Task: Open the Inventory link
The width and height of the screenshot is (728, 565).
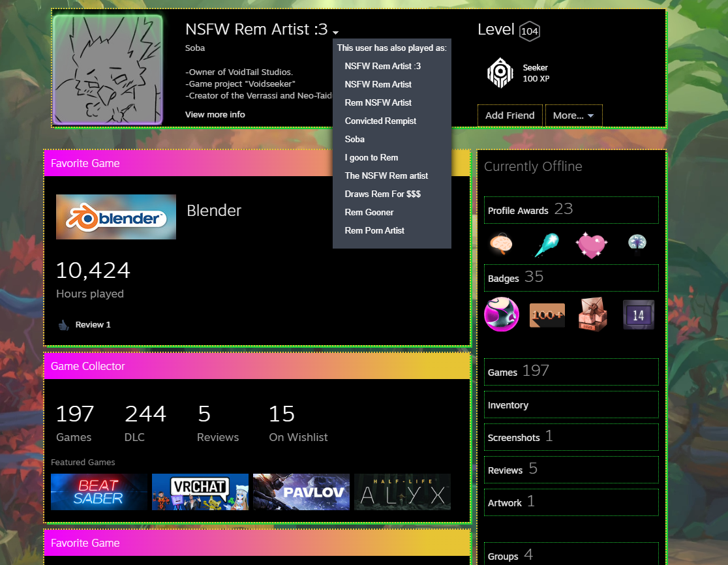Action: [571, 405]
